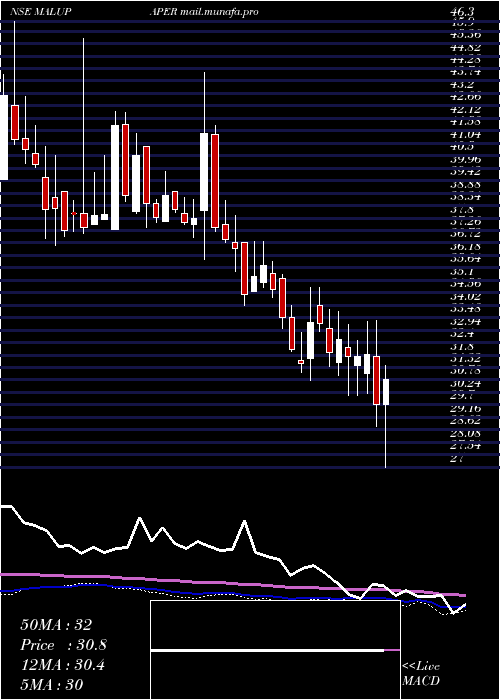Select the 32.94 price axis label
The image size is (500, 700).
pos(466,321)
